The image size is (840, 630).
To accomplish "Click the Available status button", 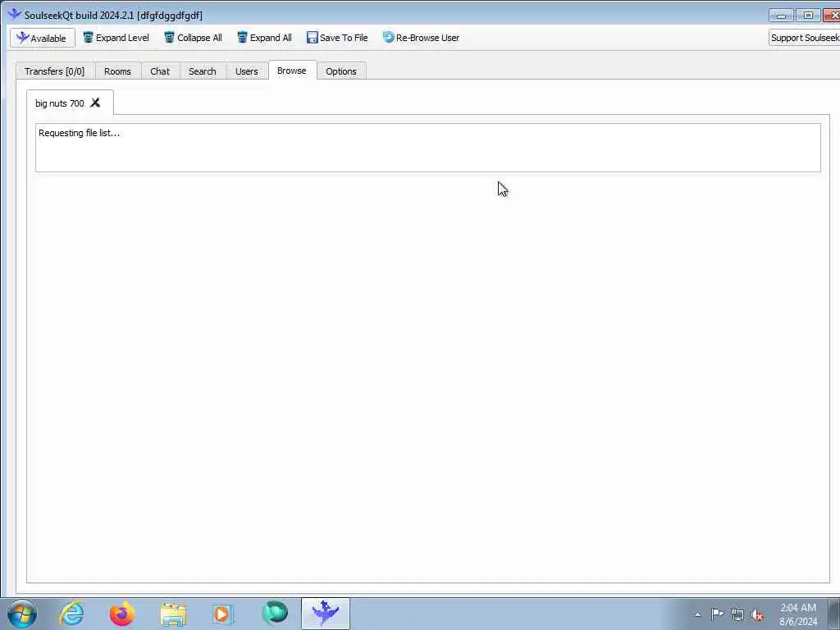I will (x=43, y=38).
